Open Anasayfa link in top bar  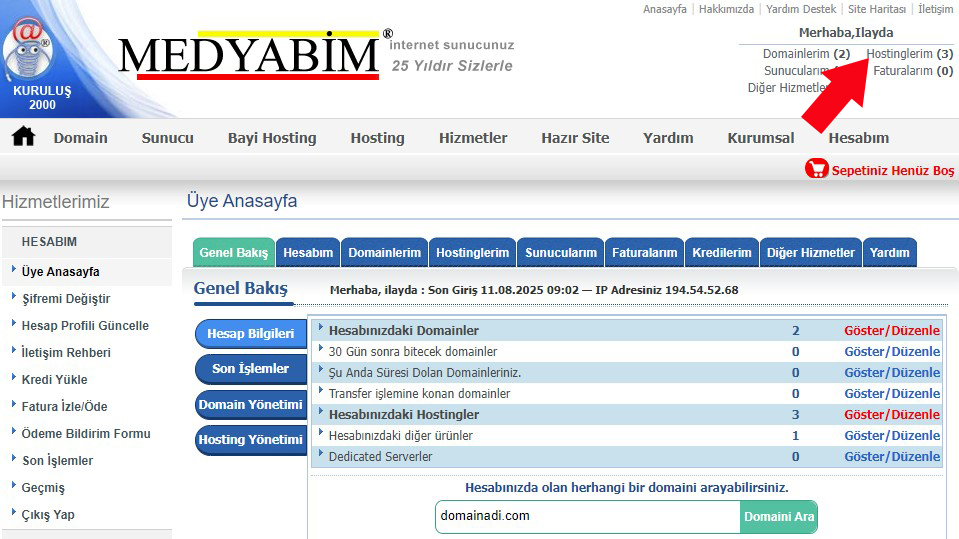tap(664, 9)
